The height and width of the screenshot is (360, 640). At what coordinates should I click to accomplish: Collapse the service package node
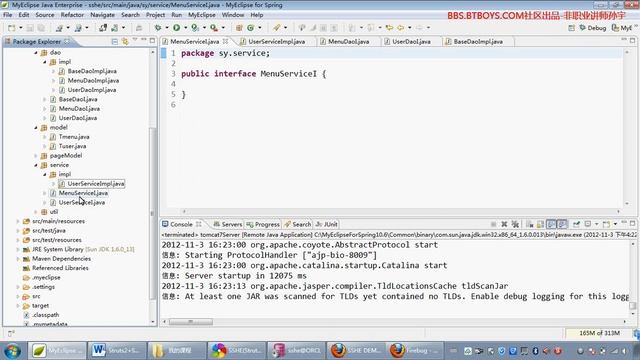coord(36,165)
